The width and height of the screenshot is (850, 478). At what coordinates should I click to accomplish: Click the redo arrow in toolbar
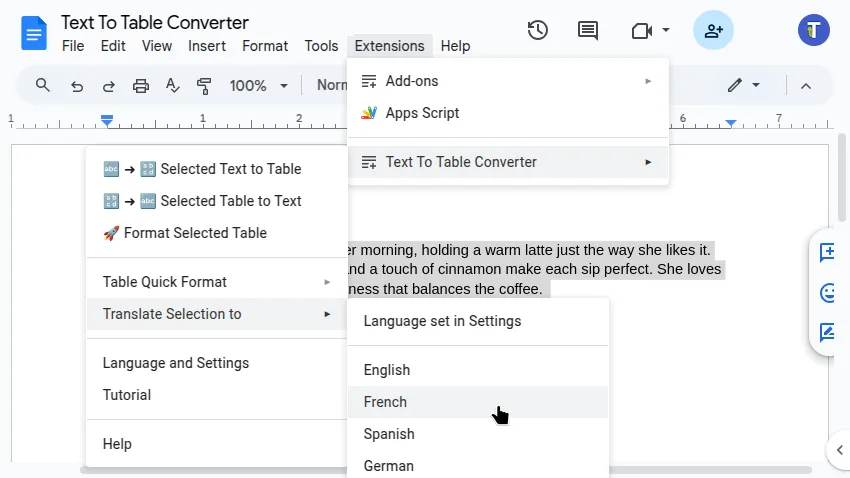coord(108,86)
